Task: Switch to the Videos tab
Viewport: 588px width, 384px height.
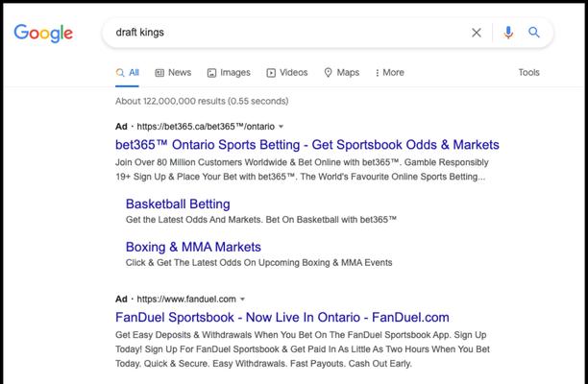Action: tap(287, 73)
